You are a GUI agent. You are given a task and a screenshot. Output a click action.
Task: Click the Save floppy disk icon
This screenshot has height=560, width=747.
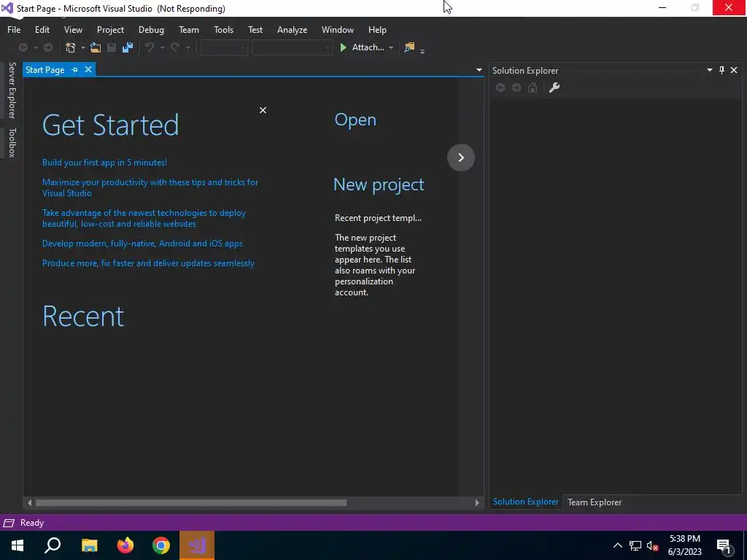pos(112,47)
